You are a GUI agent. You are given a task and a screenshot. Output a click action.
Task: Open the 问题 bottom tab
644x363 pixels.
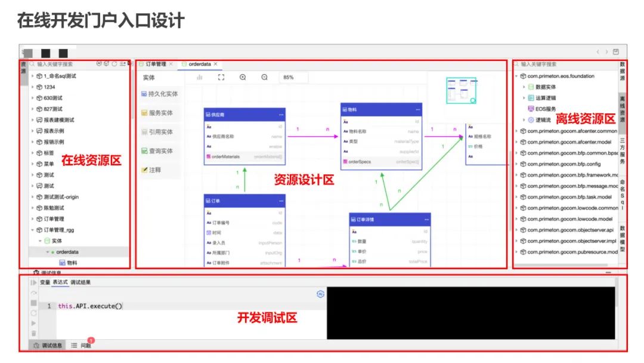[x=81, y=345]
